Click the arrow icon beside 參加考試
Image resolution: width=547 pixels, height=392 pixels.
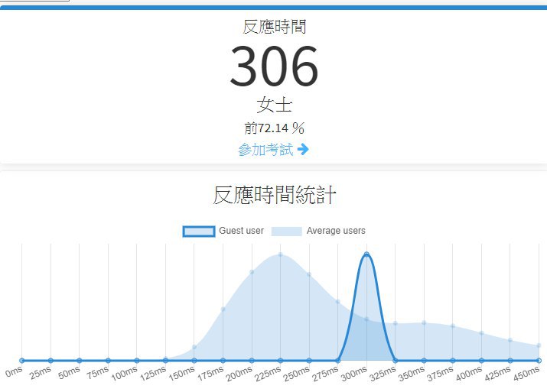point(303,150)
